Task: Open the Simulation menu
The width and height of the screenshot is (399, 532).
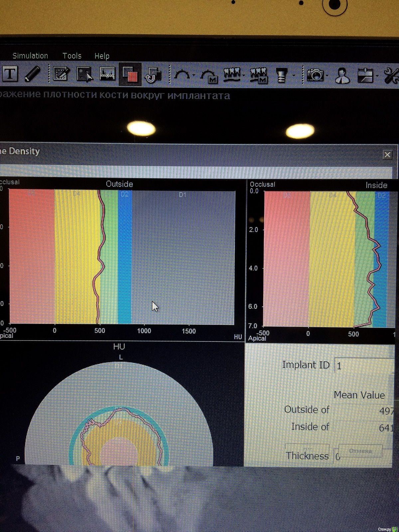Action: pos(30,56)
